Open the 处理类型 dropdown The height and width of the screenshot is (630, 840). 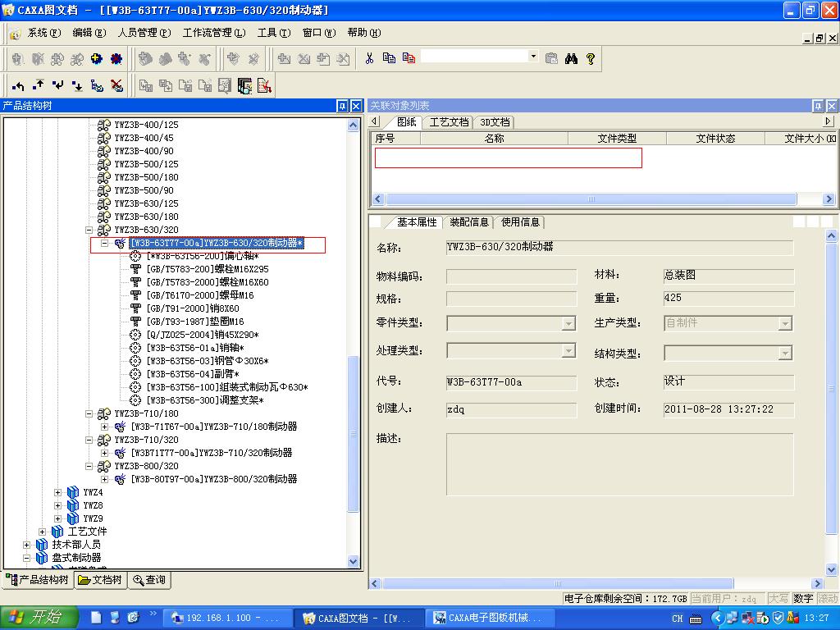point(568,351)
